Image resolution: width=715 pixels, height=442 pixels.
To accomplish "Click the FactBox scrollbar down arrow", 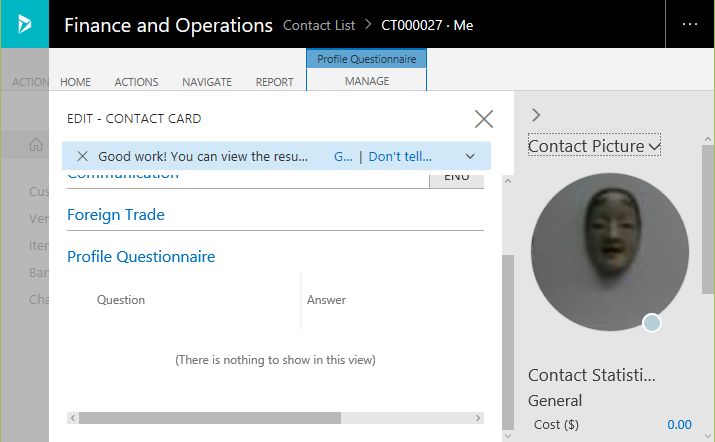I will click(x=708, y=436).
